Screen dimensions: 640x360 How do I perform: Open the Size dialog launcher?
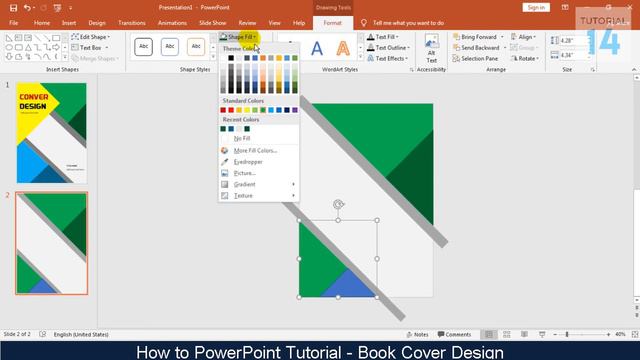tap(593, 70)
